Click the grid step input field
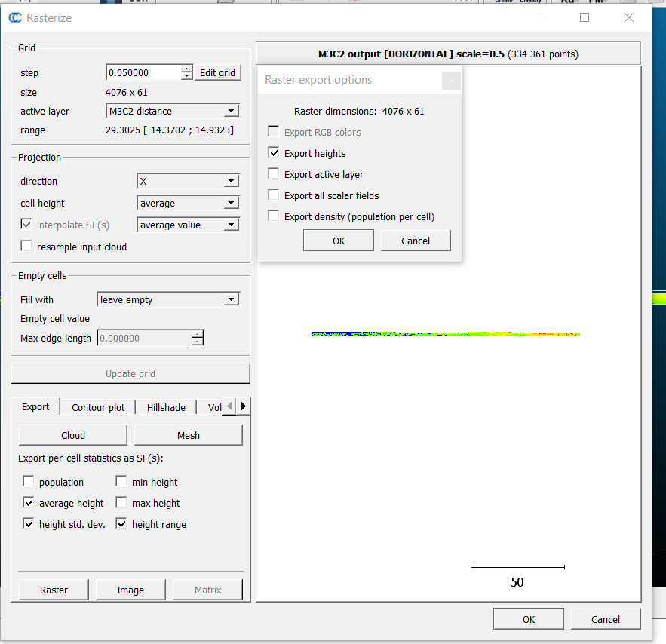 (x=143, y=72)
